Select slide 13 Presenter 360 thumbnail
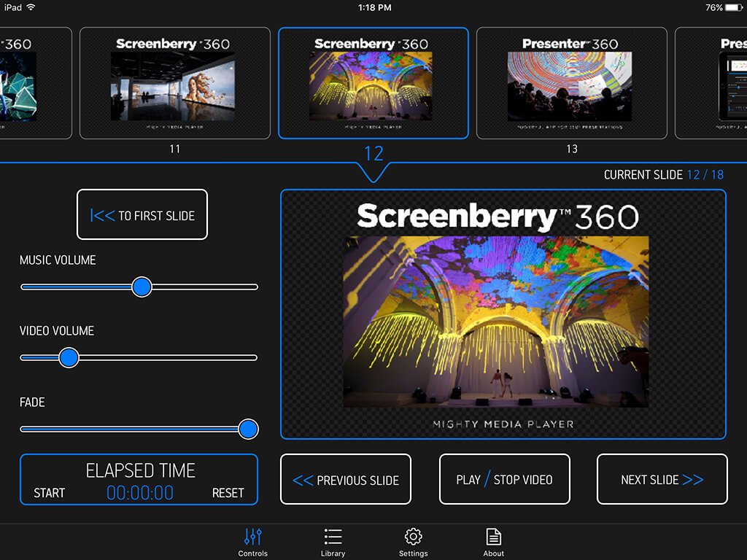Screen dimensions: 747x560 tap(572, 83)
